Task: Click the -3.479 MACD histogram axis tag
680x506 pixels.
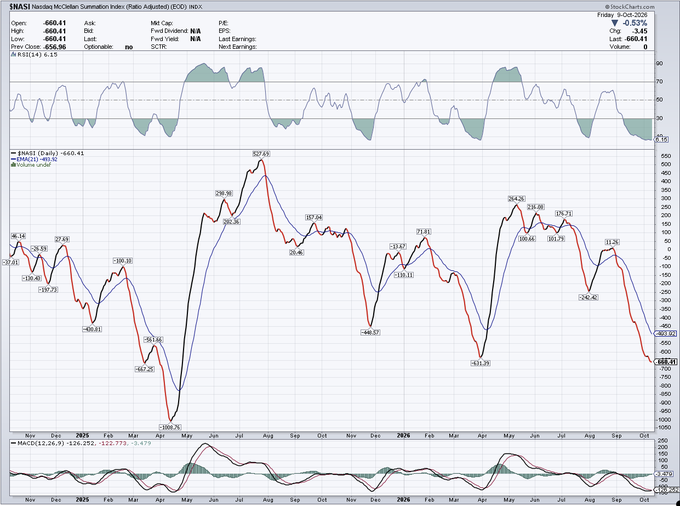Action: [x=665, y=474]
